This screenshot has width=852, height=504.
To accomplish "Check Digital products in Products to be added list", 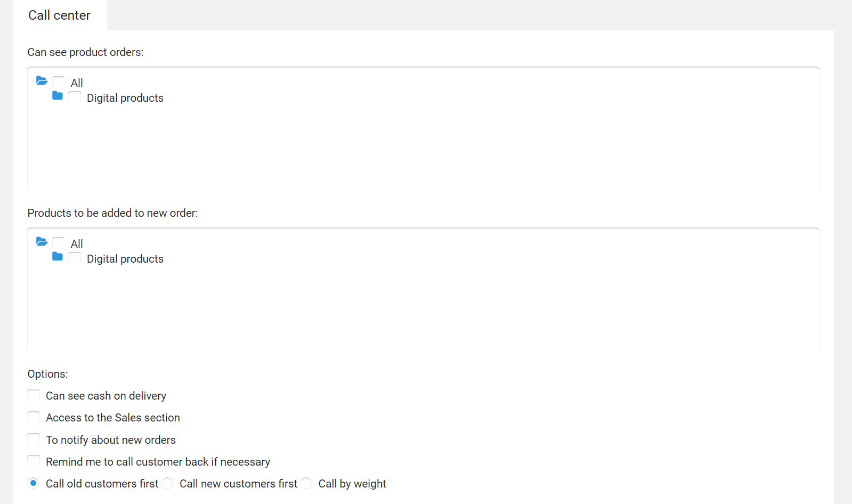I will tap(75, 258).
